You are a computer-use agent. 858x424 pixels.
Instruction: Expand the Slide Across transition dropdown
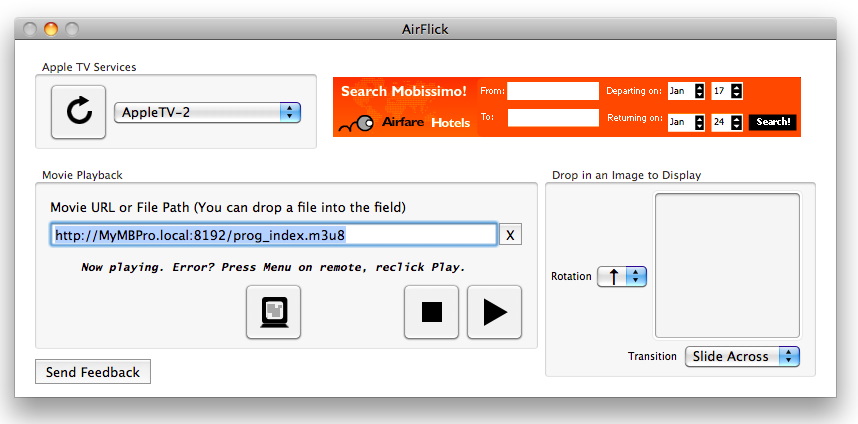click(x=742, y=356)
